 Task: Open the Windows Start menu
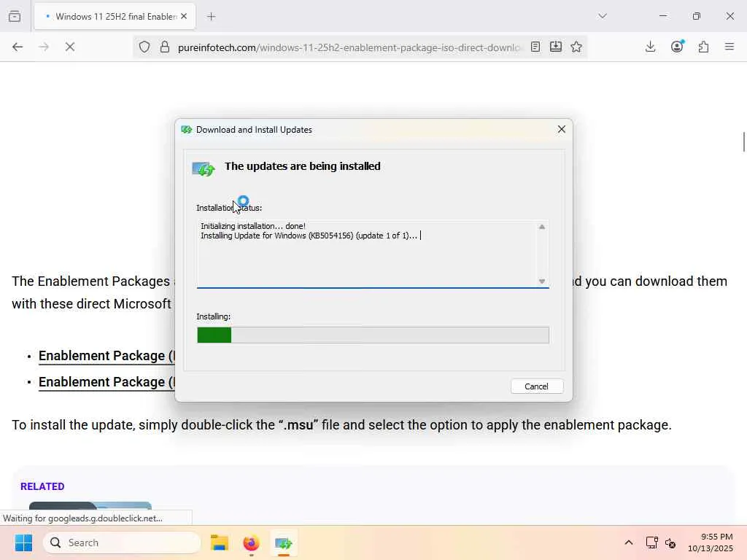pyautogui.click(x=23, y=542)
